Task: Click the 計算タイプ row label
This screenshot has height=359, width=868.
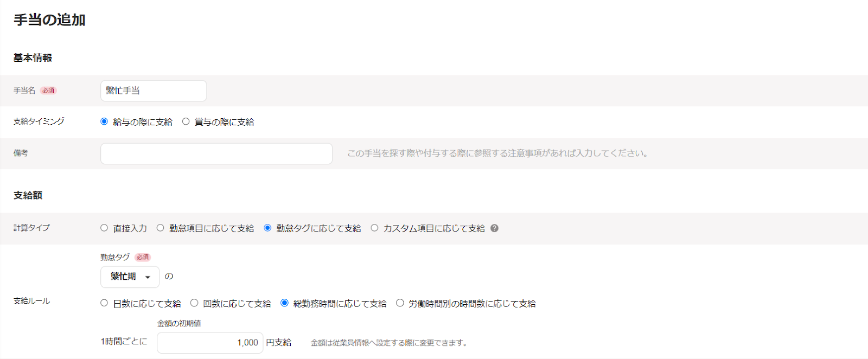Action: pyautogui.click(x=31, y=228)
